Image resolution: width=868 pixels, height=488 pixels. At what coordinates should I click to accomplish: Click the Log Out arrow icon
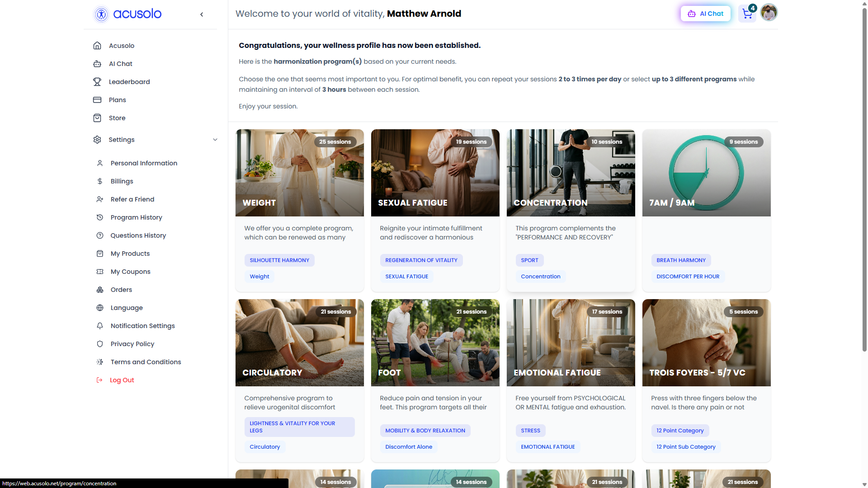(99, 380)
